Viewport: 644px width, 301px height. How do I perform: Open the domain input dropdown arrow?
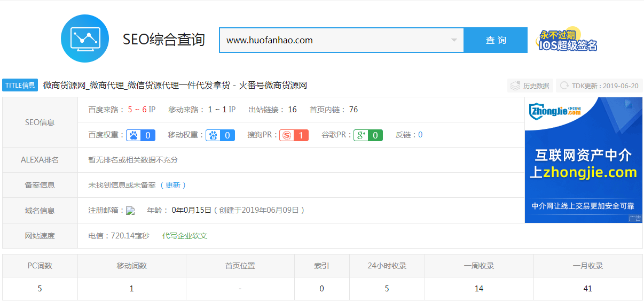point(454,40)
